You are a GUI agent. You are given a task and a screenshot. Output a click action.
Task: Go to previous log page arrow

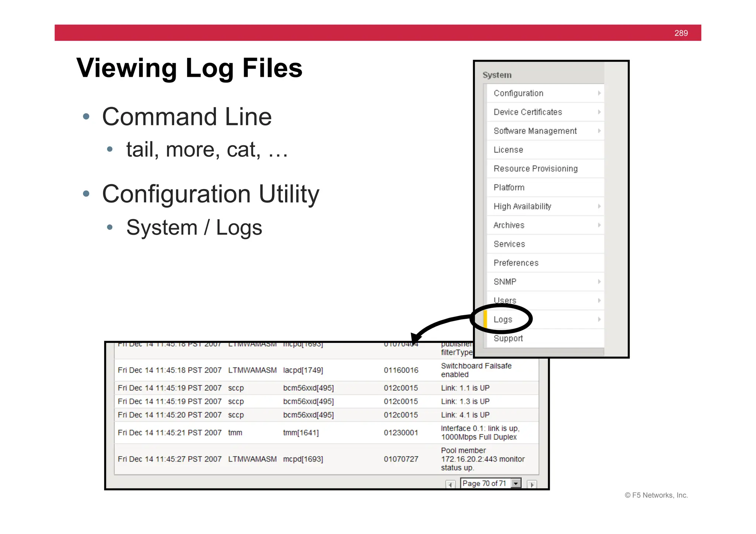point(450,484)
